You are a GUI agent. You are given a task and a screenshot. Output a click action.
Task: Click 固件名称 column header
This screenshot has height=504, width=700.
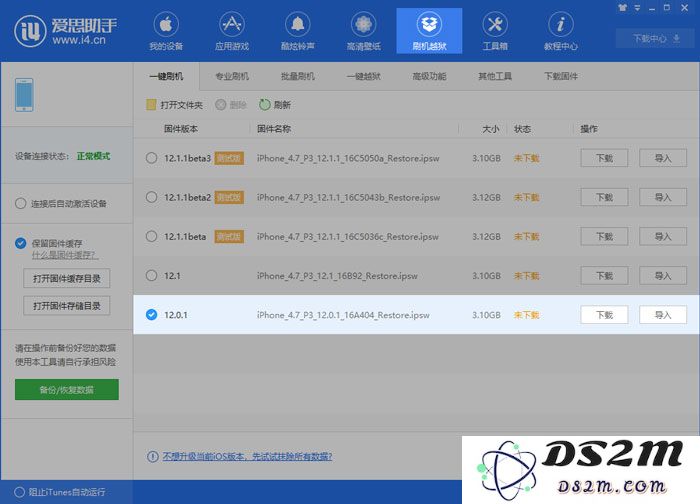point(274,129)
